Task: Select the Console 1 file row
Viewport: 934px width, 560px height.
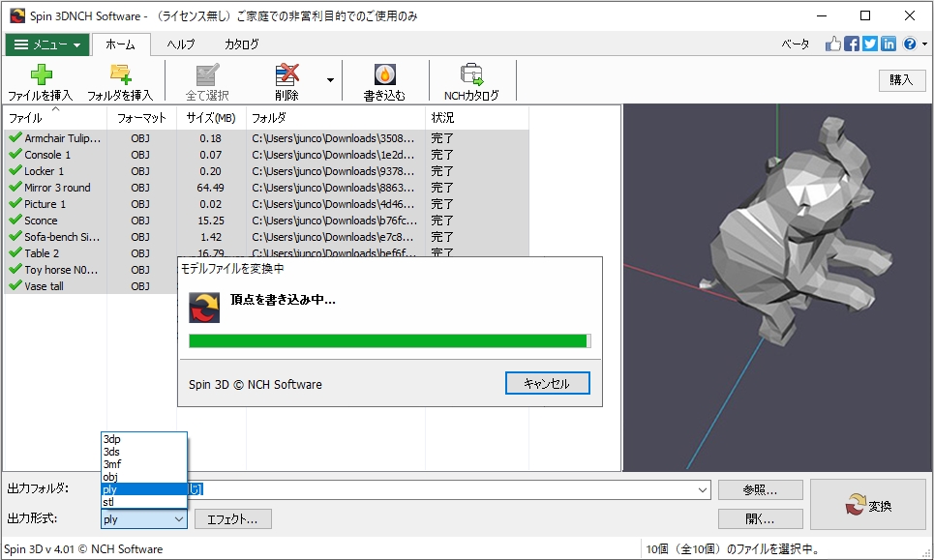Action: tap(266, 155)
